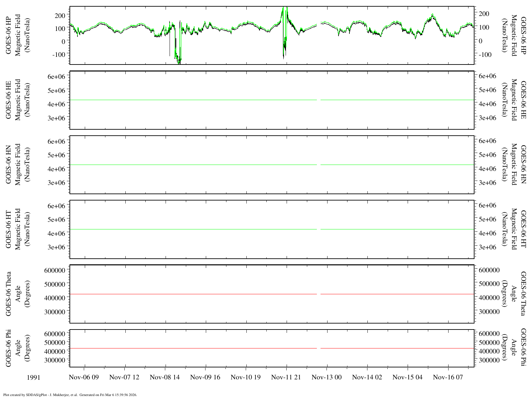532x399 pixels.
Task: Click the -100 tick on left HP axis
Action: tap(59, 54)
